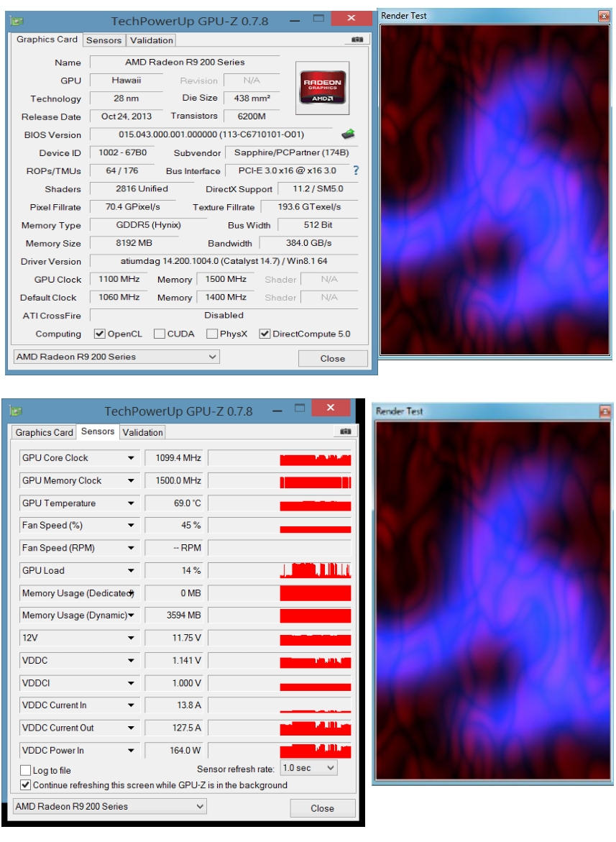Click the 164.0 W power reading
This screenshot has width=616, height=842.
(175, 750)
